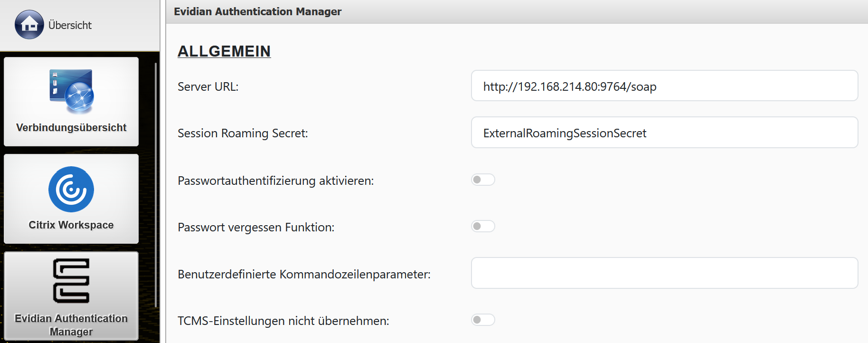Click the home icon next to Übersicht
Viewport: 868px width, 343px height.
29,25
